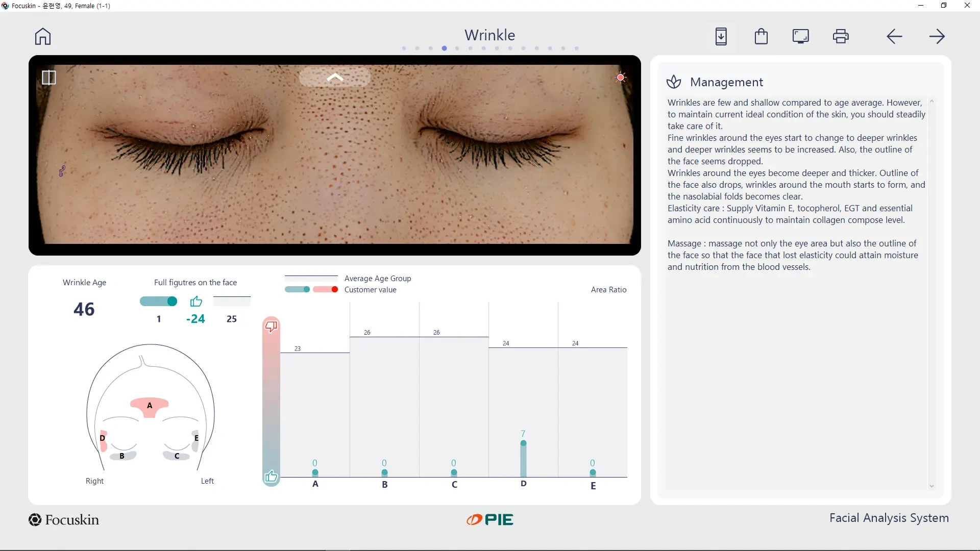Viewport: 980px width, 551px height.
Task: Select the last page indicator dot
Action: 577,48
